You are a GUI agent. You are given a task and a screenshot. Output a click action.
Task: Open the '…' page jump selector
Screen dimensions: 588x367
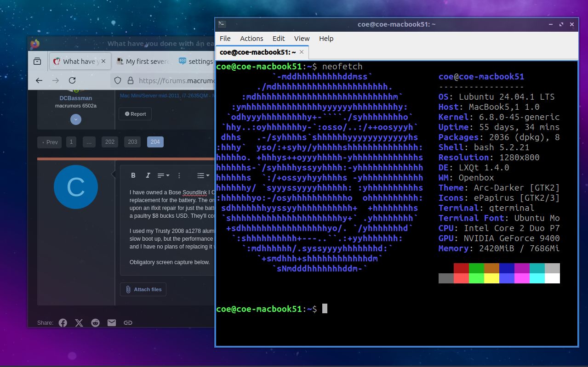coord(89,142)
